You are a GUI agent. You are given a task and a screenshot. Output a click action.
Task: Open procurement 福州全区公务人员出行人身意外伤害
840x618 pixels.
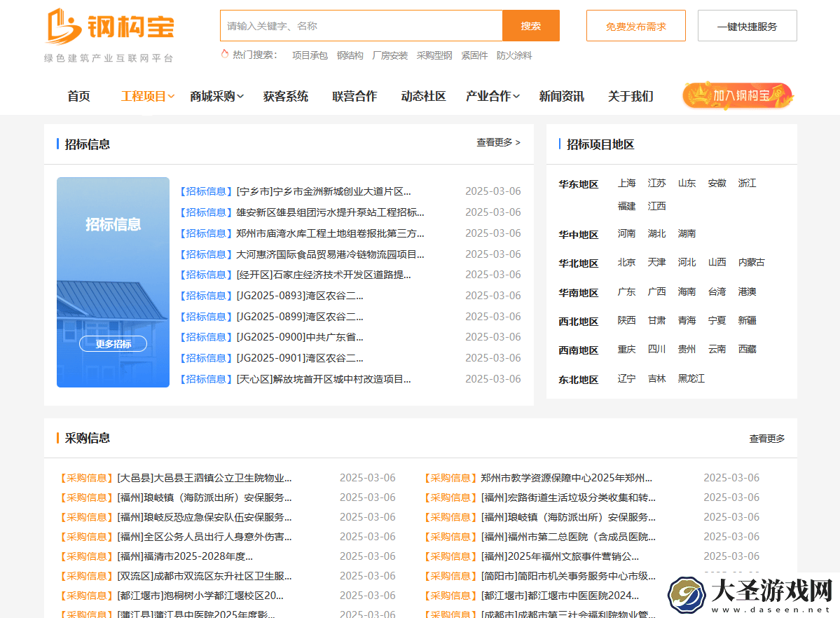205,537
